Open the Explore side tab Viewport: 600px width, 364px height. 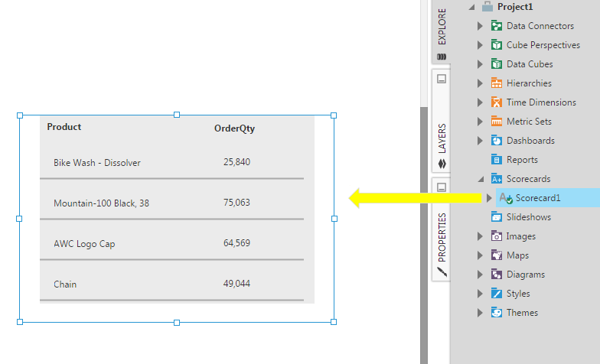pos(442,34)
